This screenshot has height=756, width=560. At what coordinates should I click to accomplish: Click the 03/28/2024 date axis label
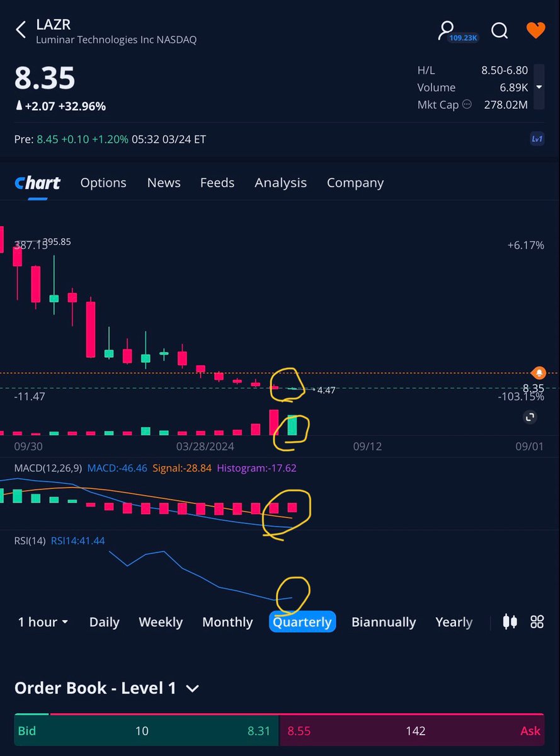(x=205, y=446)
